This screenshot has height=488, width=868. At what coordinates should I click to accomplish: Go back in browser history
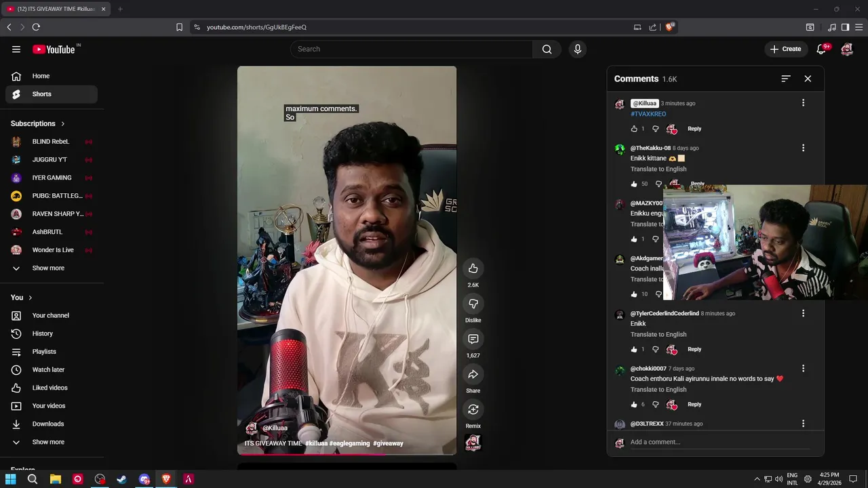(x=9, y=27)
